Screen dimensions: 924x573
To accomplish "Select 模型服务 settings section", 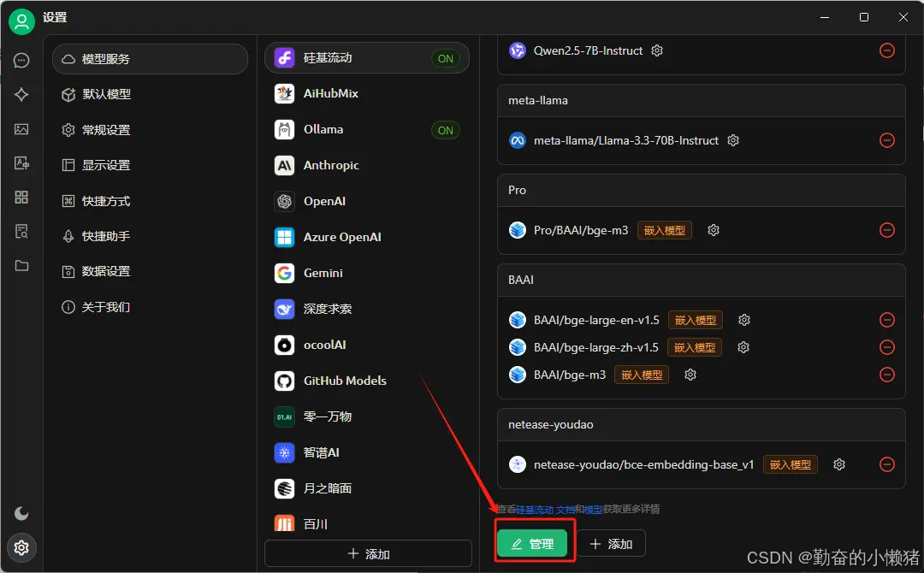I will click(151, 59).
